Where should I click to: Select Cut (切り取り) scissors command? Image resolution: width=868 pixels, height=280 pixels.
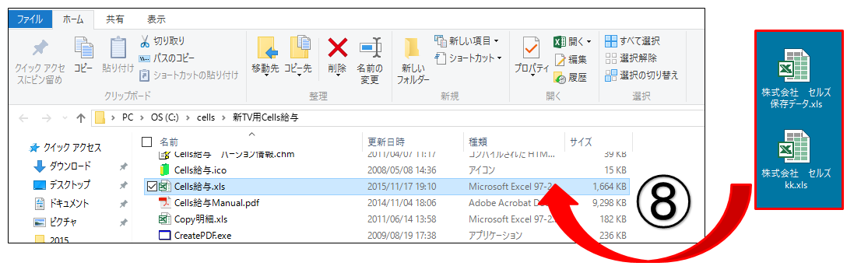click(x=162, y=41)
